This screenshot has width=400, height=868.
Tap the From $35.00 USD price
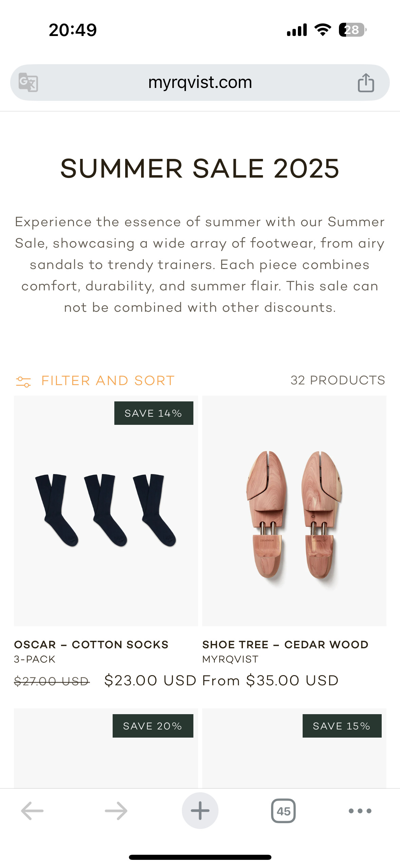tap(270, 680)
